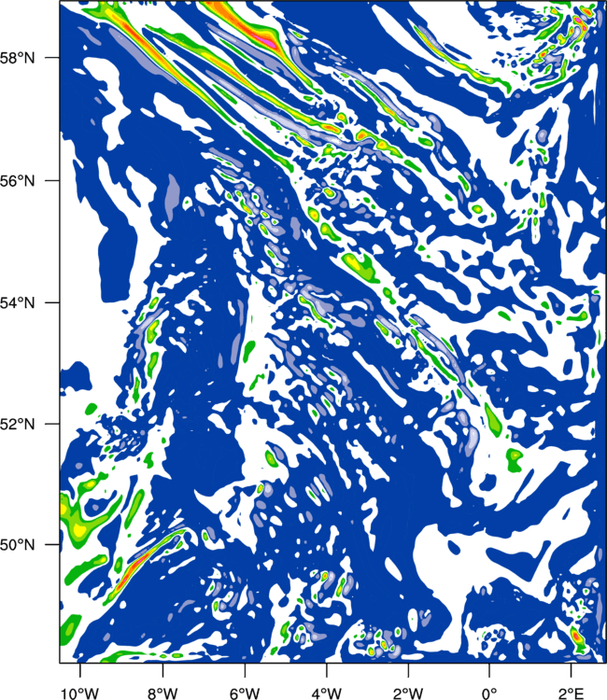The image size is (607, 700).
Task: Click the 52°N latitude label
Action: 17,424
